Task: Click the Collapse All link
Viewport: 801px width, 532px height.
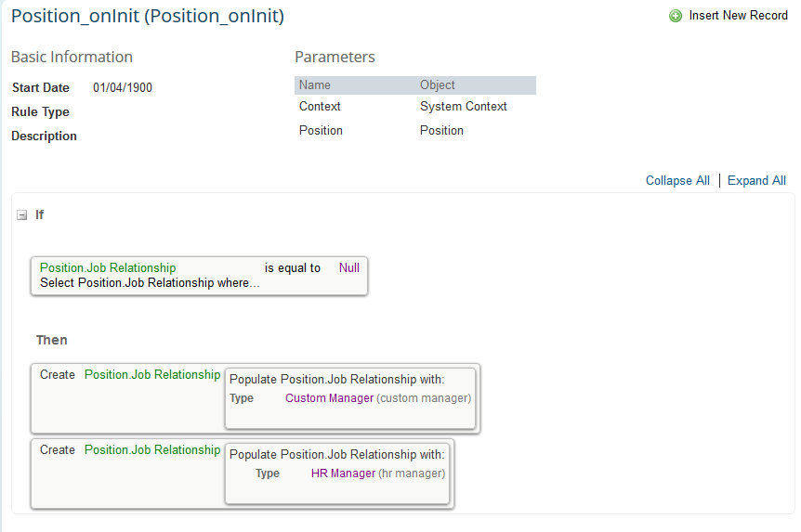Action: click(x=677, y=181)
